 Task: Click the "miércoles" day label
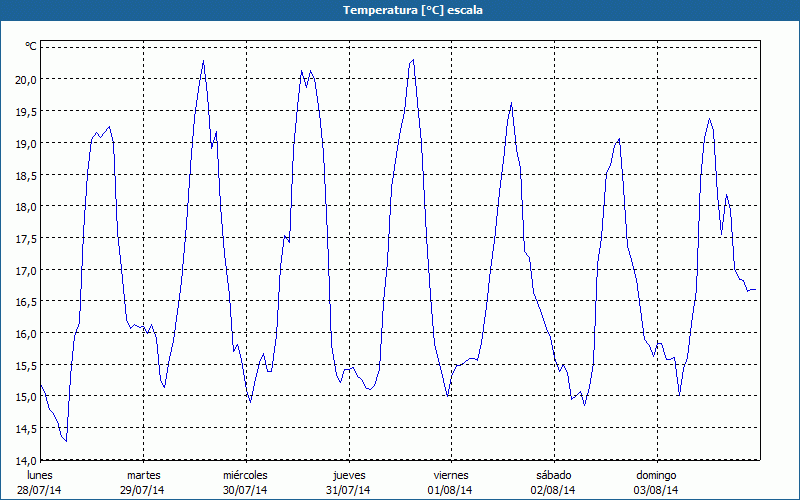point(245,475)
